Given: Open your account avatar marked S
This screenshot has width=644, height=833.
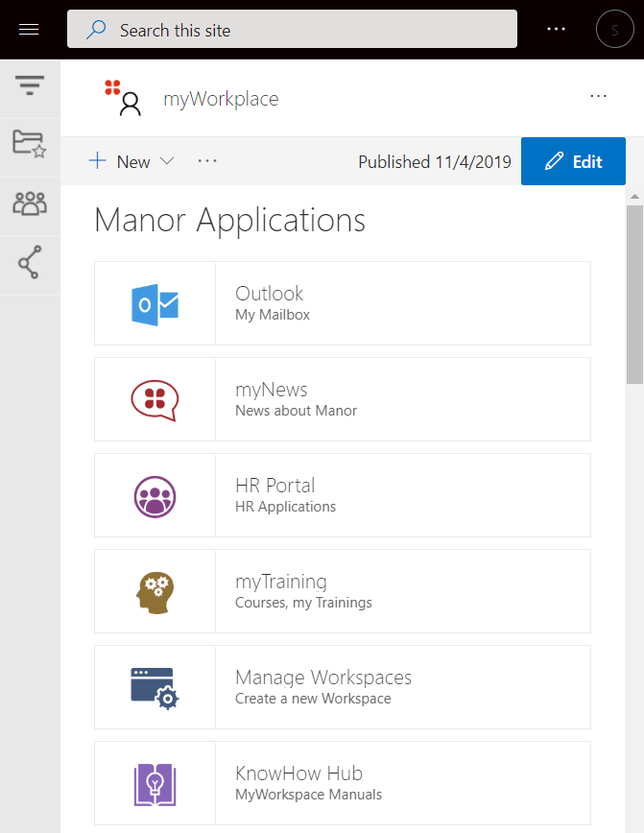Looking at the screenshot, I should pos(615,29).
